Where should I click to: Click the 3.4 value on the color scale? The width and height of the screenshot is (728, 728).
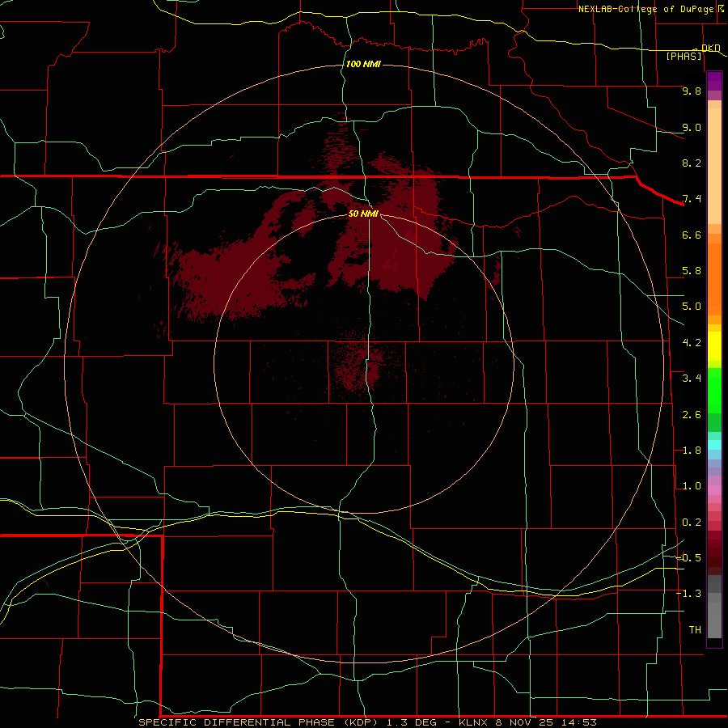(x=692, y=379)
